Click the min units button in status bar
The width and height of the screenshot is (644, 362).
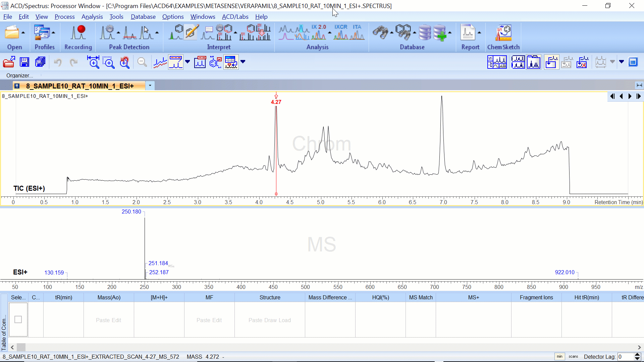(559, 357)
